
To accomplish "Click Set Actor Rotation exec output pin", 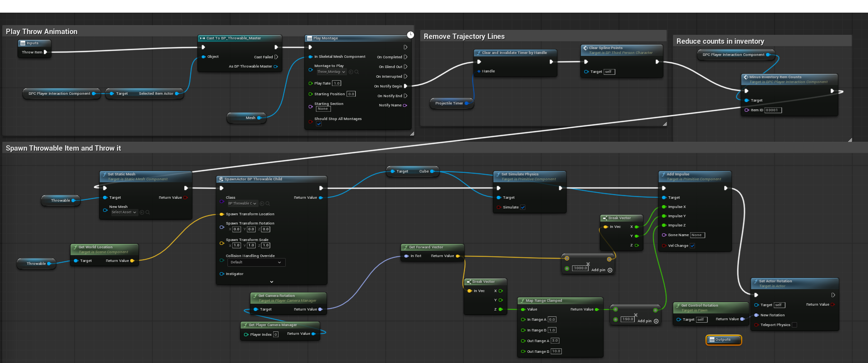I will click(833, 295).
